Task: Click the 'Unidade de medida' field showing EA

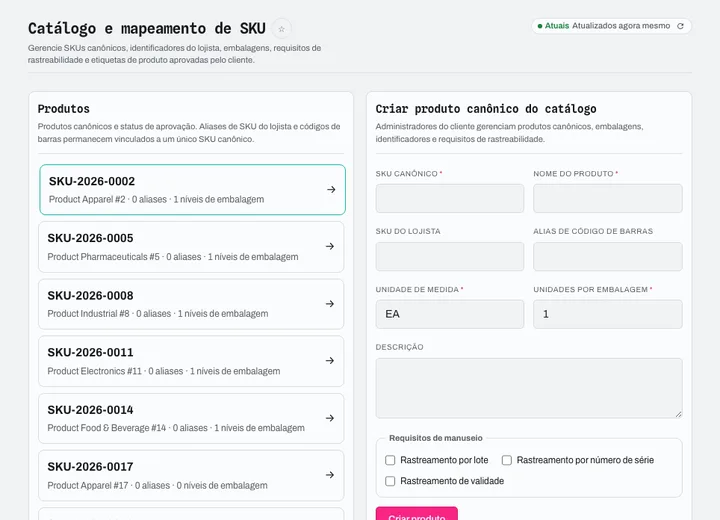Action: coord(450,314)
